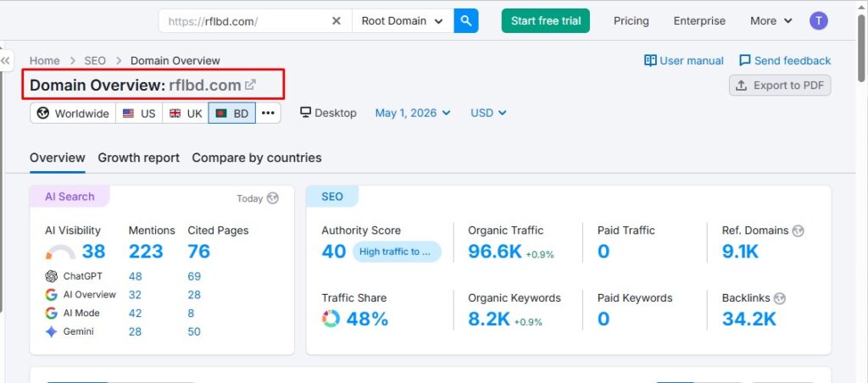
Task: Click the AI Mode Google icon
Action: pyautogui.click(x=52, y=314)
